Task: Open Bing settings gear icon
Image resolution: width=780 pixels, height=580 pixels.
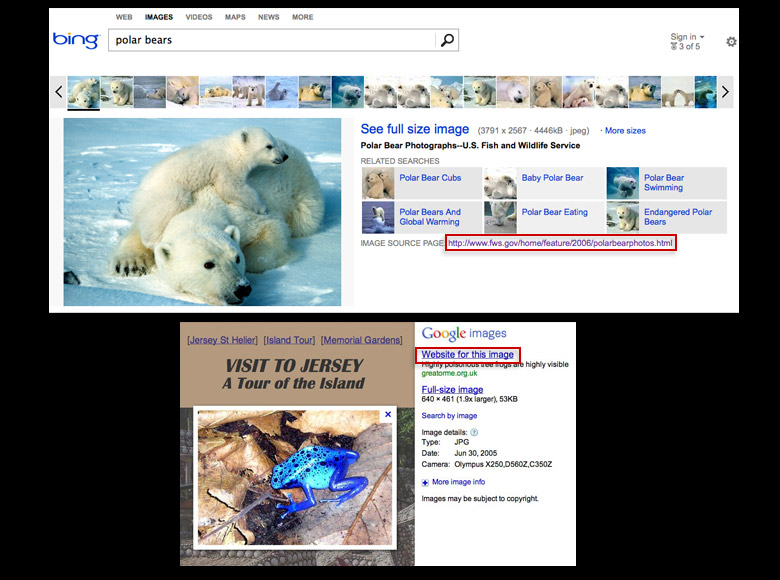Action: click(731, 42)
